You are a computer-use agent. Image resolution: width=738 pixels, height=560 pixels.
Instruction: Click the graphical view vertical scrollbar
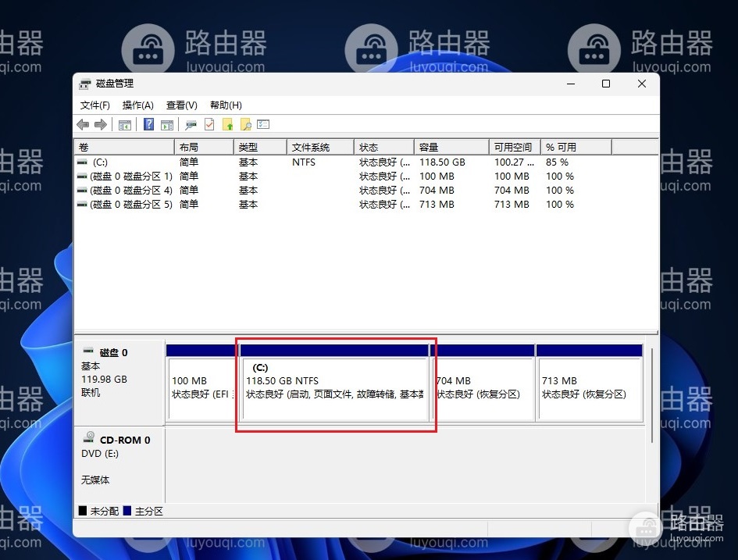point(652,395)
